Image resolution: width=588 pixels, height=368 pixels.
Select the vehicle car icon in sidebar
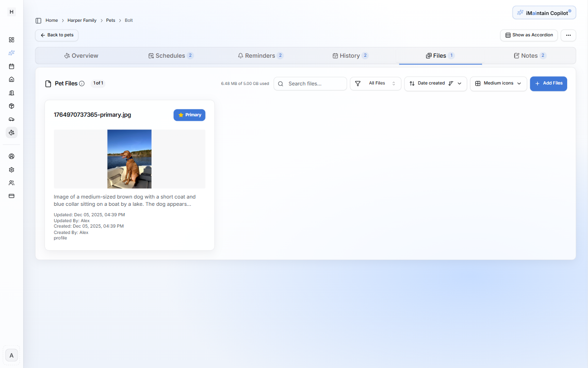pyautogui.click(x=12, y=119)
